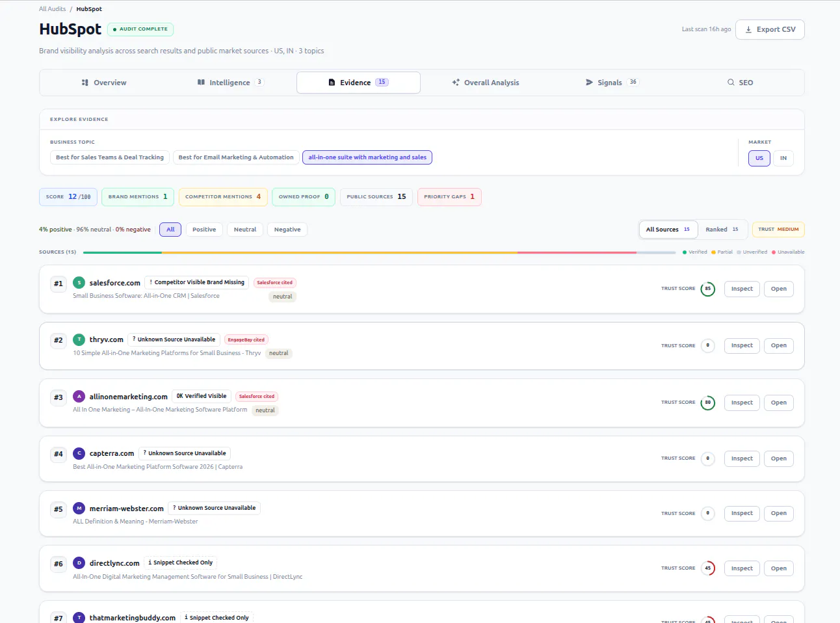Viewport: 840px width, 623px height.
Task: Open the capterra.com source
Action: point(779,458)
